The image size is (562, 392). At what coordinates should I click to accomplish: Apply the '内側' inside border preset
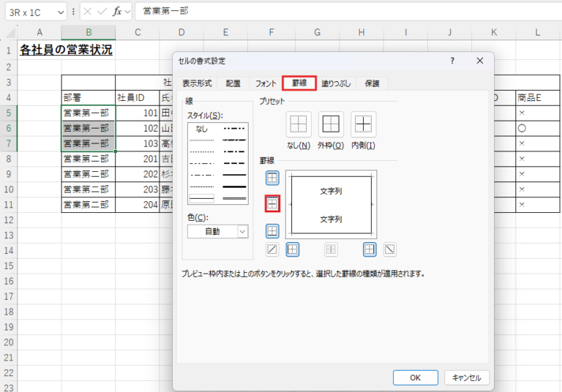point(363,124)
